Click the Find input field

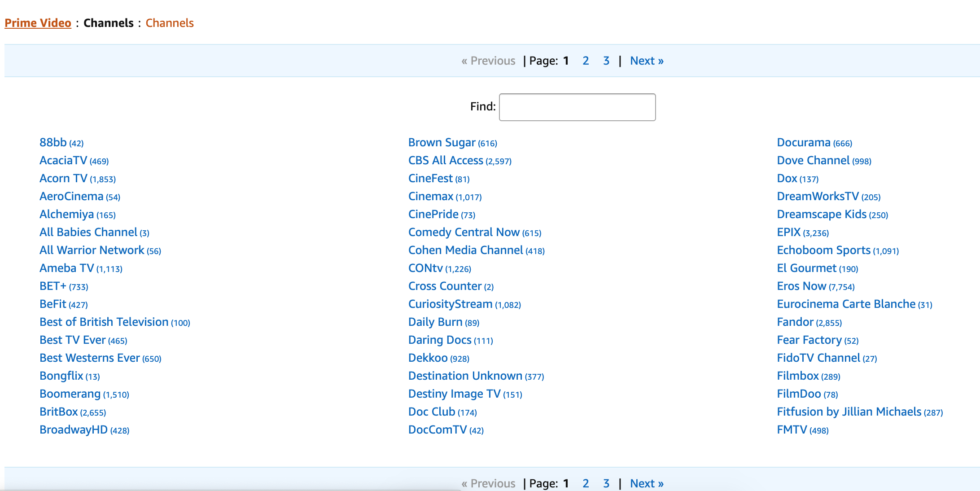pyautogui.click(x=577, y=107)
